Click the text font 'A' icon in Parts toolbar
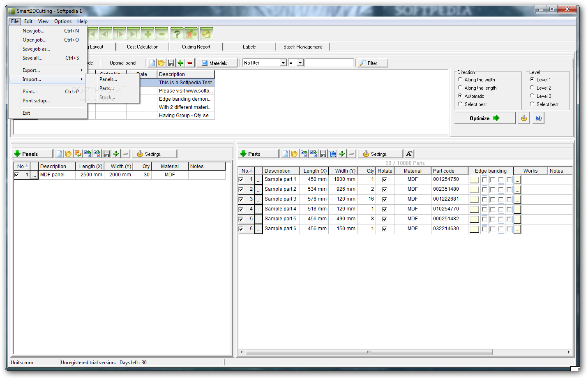The image size is (588, 379). pos(409,154)
